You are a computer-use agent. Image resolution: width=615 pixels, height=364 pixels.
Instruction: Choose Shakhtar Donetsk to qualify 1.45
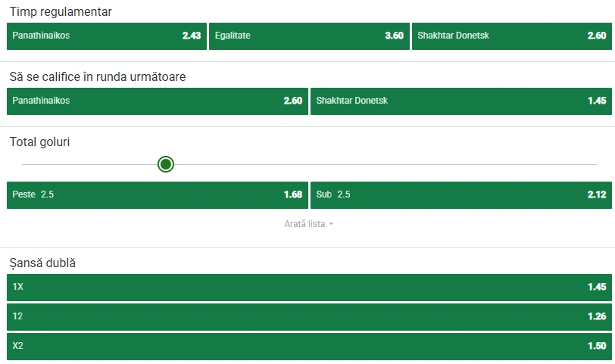(461, 101)
